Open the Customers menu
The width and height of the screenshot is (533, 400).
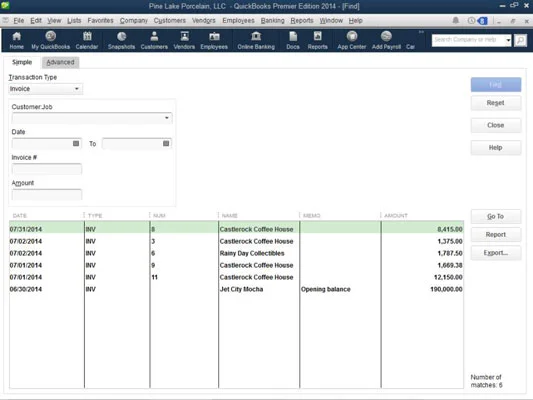click(x=170, y=20)
